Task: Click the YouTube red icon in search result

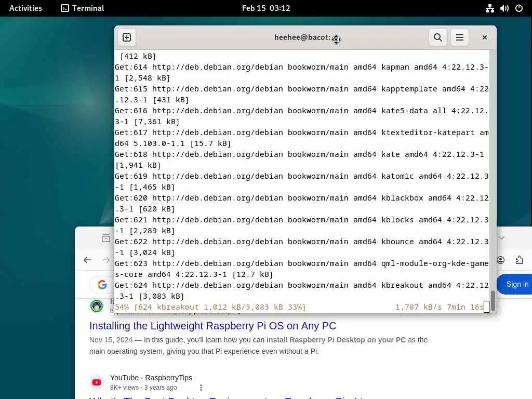Action: coord(97,382)
